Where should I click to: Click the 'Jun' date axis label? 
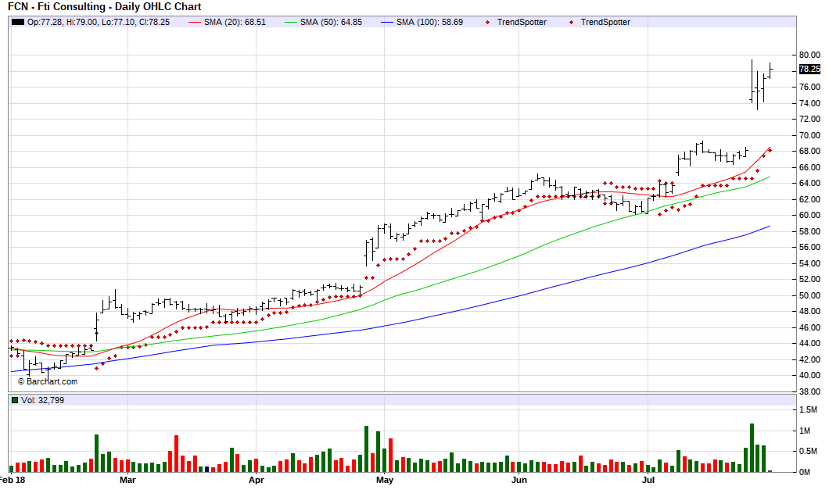519,480
